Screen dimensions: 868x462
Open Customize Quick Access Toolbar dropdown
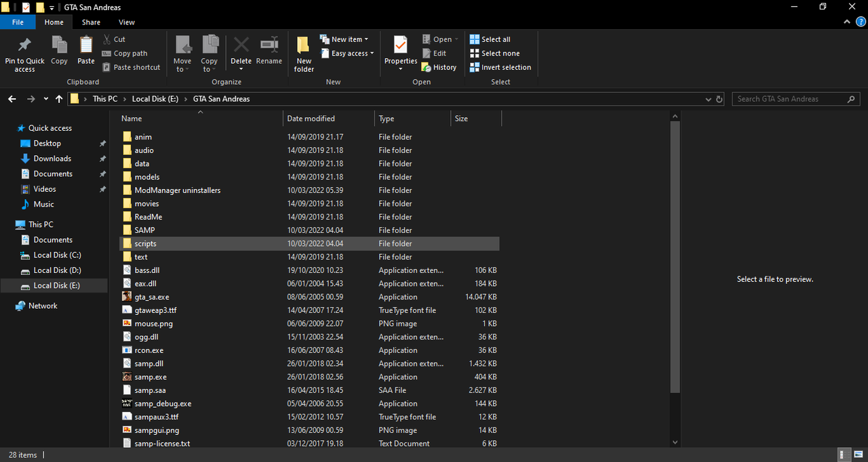click(x=52, y=7)
